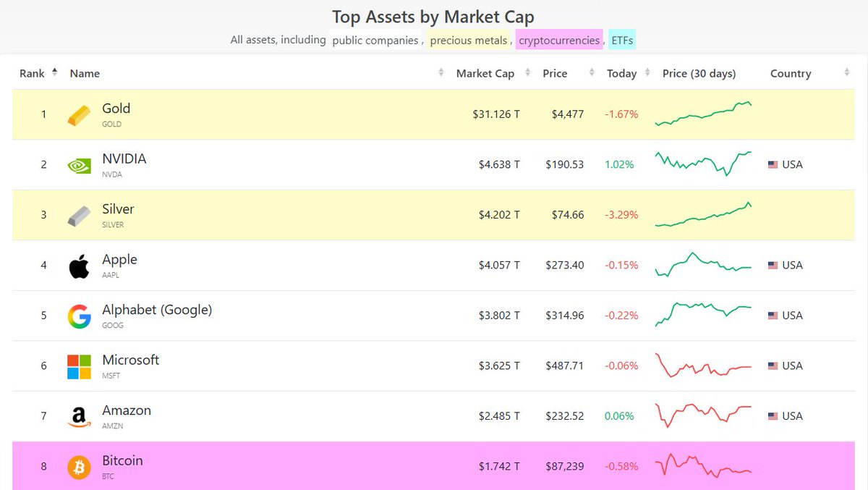Click the Amazon logo icon
Image resolution: width=868 pixels, height=490 pixels.
tap(80, 417)
